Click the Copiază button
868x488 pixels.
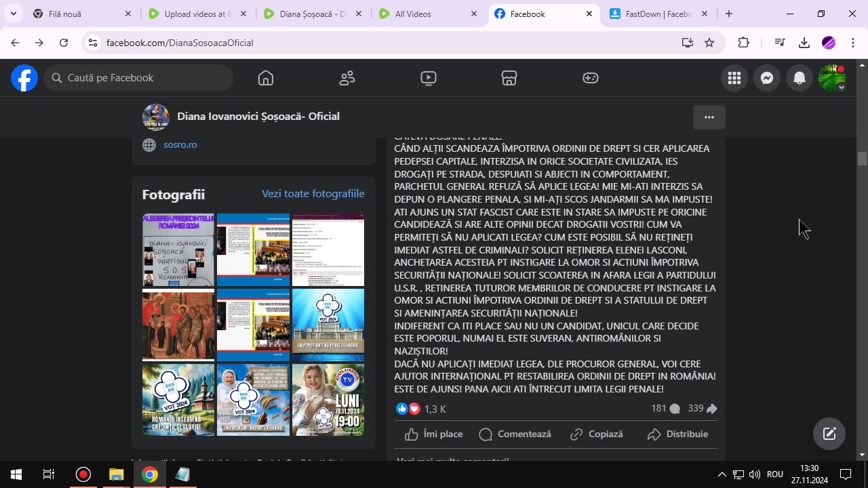tap(597, 434)
